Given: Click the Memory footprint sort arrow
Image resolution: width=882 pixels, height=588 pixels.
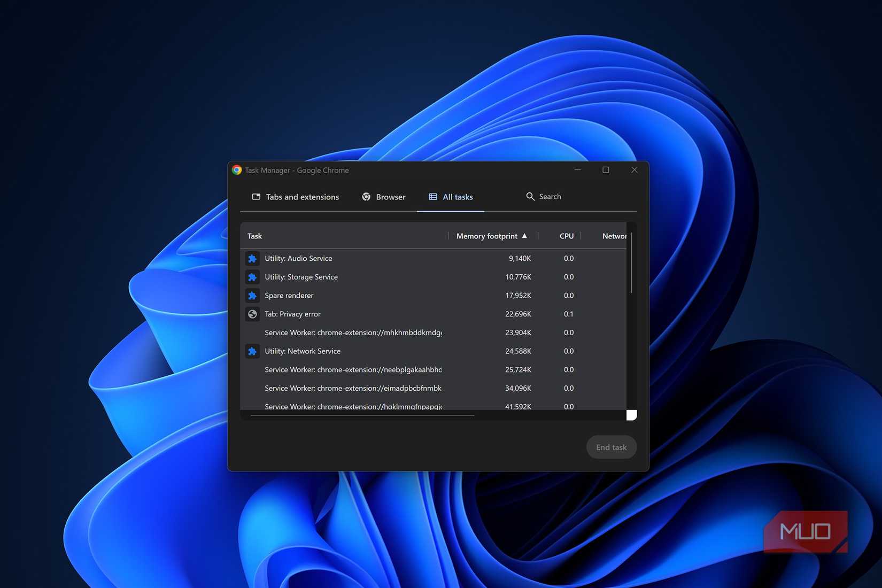Looking at the screenshot, I should (x=524, y=236).
